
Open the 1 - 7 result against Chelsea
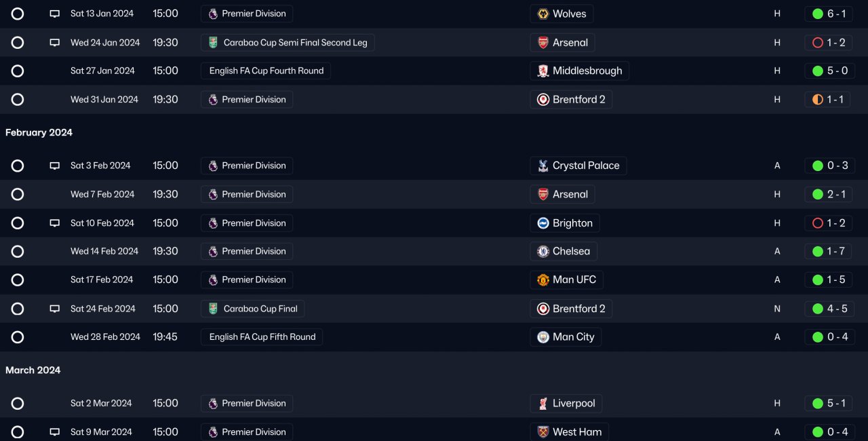click(x=830, y=252)
